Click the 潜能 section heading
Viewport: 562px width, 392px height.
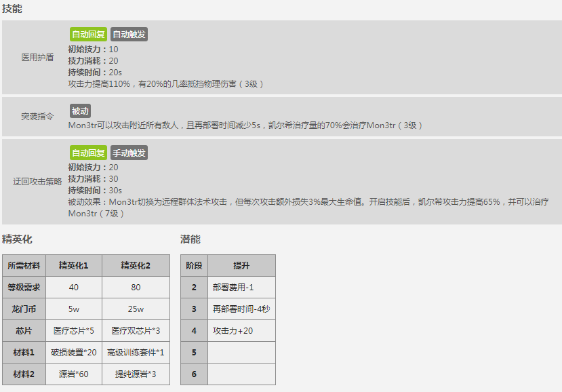point(190,239)
